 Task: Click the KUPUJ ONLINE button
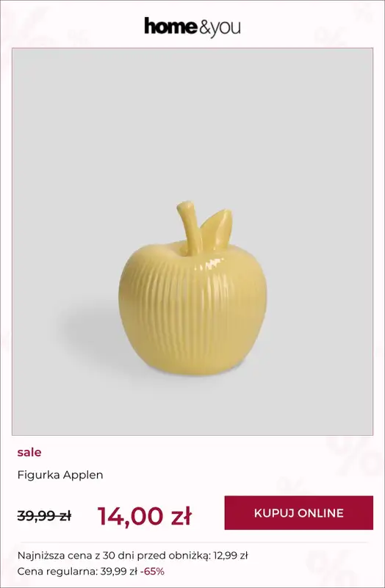[299, 512]
